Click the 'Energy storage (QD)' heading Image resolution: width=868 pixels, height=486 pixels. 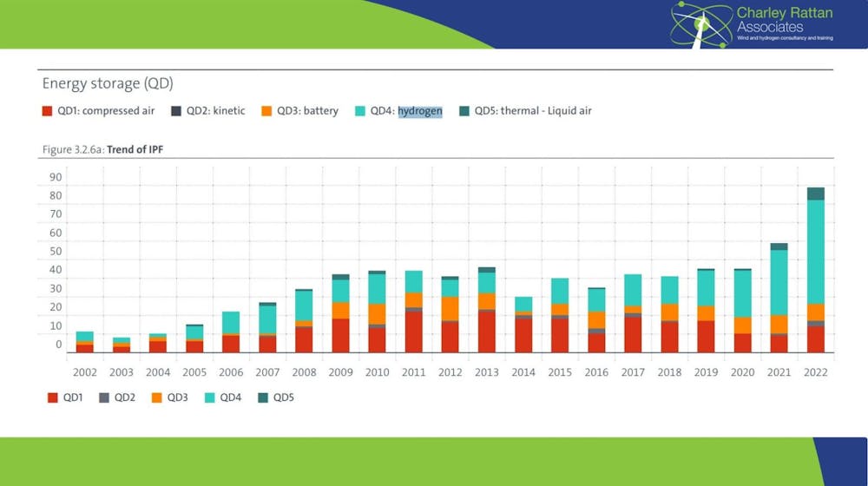click(108, 83)
